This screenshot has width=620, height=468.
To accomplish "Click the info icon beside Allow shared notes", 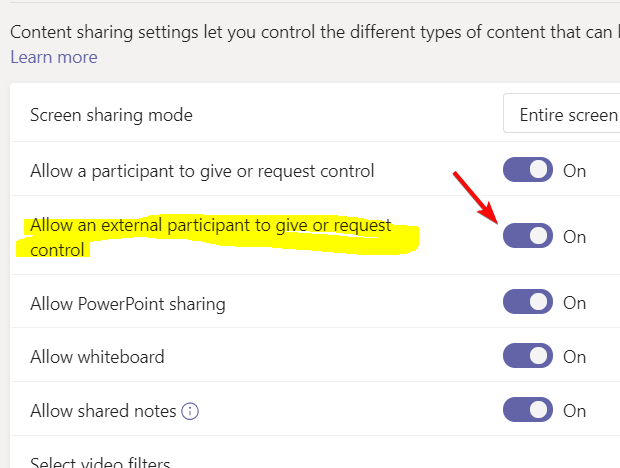I will [191, 411].
